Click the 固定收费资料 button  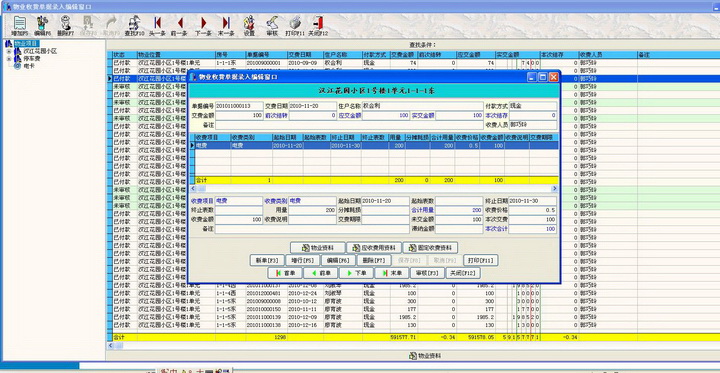[430, 248]
